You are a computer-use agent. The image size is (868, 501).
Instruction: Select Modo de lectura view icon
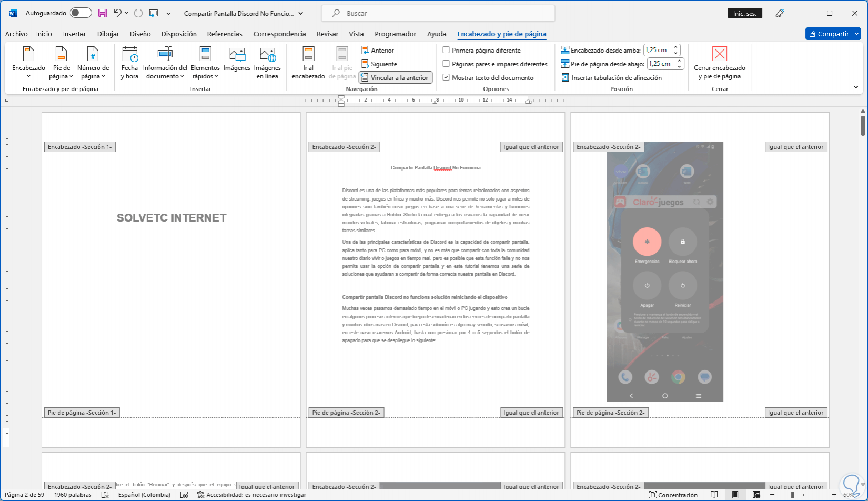pos(714,495)
